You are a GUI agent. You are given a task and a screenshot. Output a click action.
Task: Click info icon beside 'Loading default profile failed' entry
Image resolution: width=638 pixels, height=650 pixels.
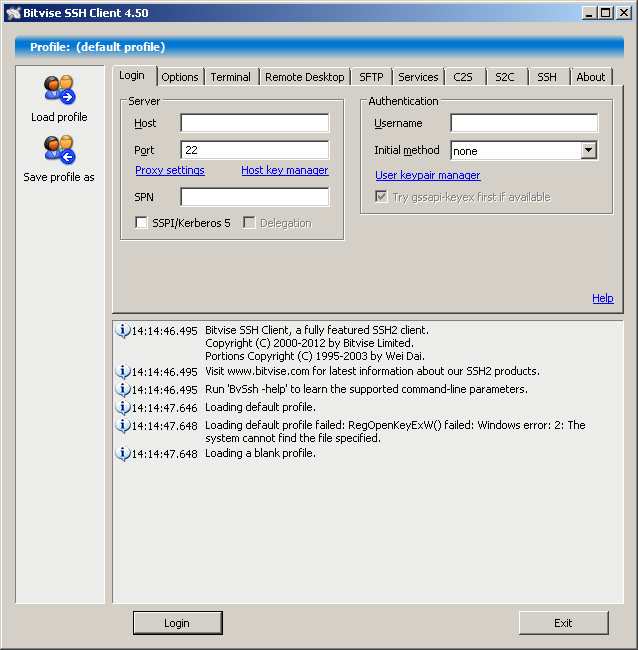pos(122,426)
